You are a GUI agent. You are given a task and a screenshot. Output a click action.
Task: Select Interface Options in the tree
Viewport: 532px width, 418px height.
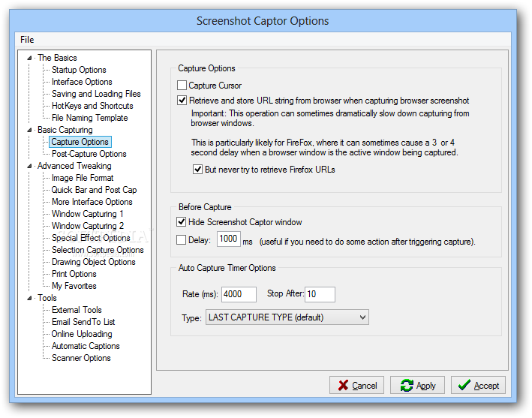coord(82,82)
